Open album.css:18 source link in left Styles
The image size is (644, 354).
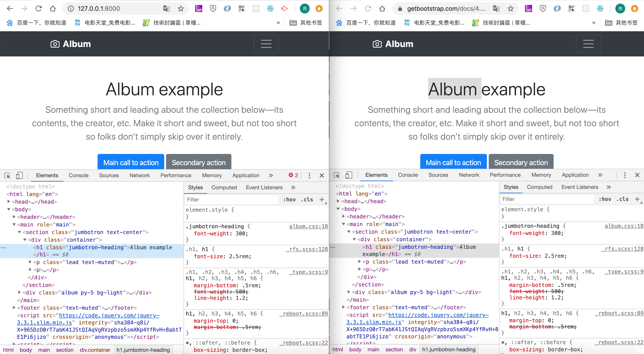(308, 226)
